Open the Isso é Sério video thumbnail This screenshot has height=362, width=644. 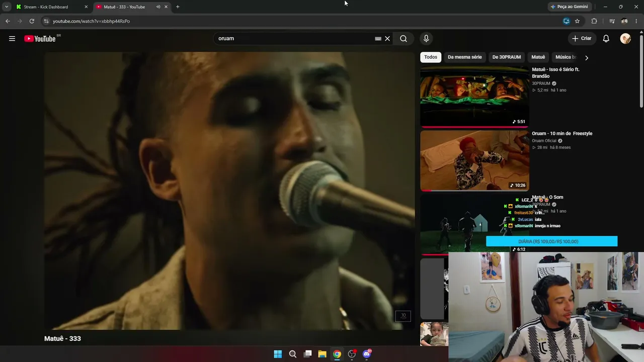click(x=474, y=97)
